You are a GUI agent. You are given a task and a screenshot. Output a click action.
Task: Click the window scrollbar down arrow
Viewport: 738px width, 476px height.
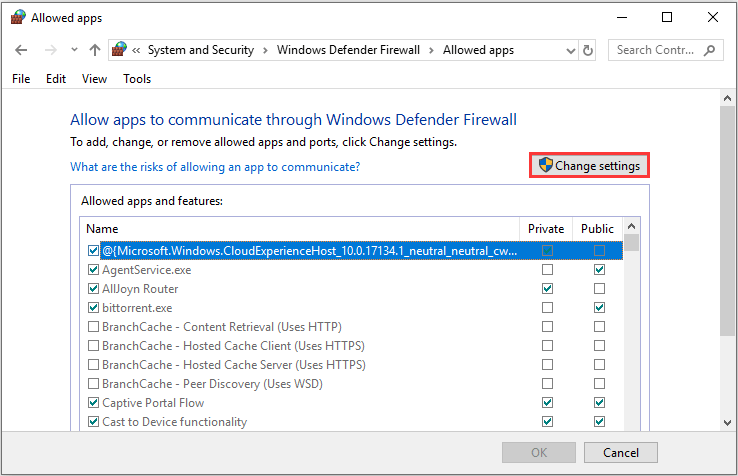[x=727, y=422]
